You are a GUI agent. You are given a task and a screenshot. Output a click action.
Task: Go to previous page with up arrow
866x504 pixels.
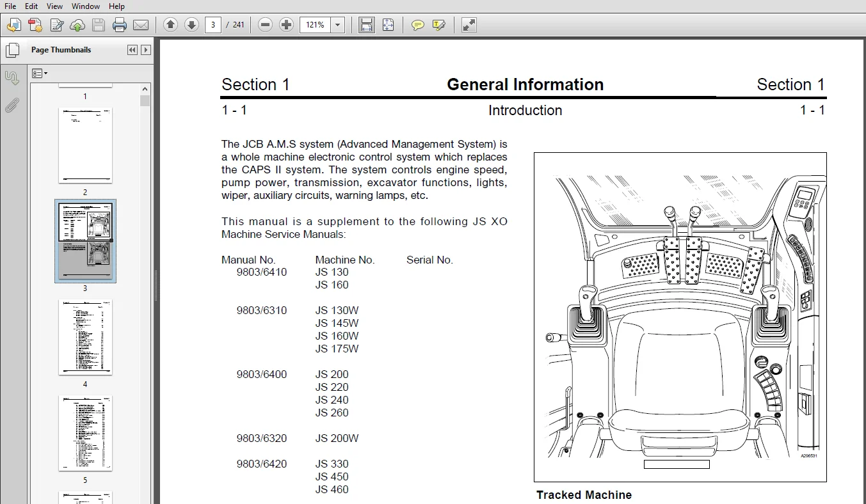click(x=170, y=25)
